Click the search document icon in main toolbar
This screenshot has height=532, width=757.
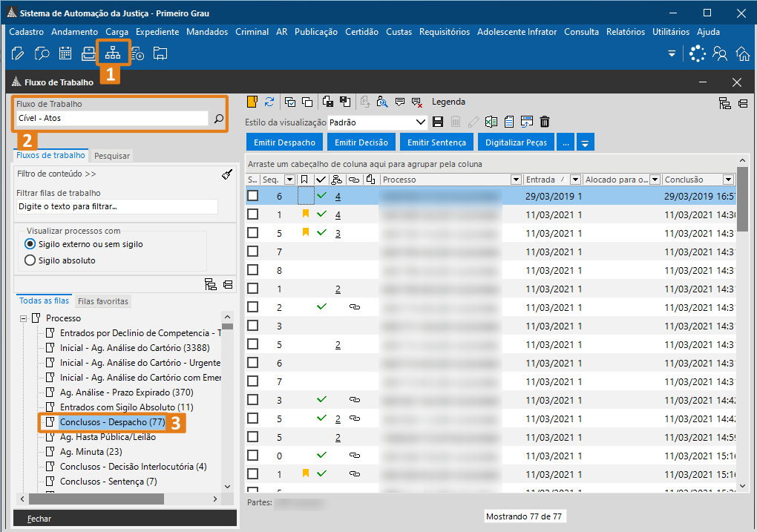point(42,53)
